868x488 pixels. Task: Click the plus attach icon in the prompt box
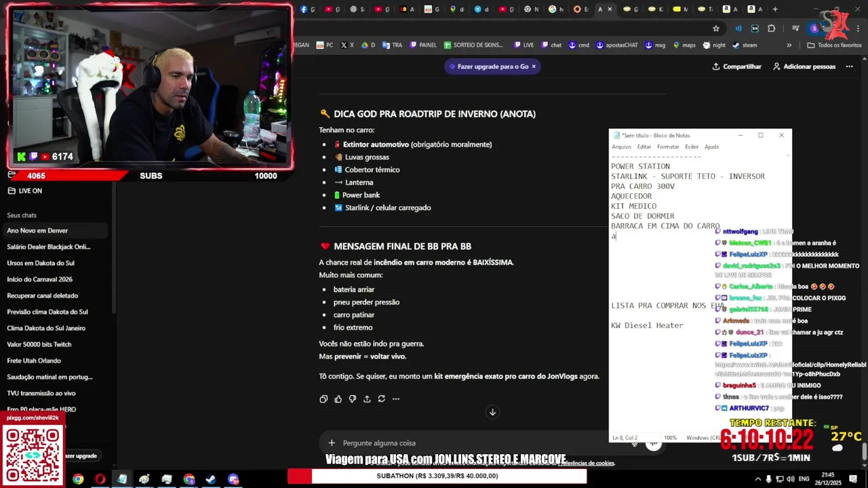tap(332, 443)
